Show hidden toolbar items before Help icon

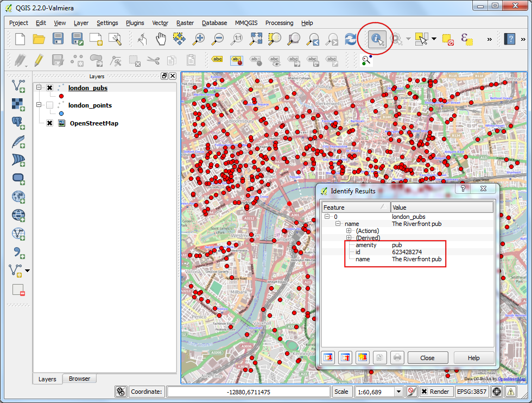click(x=489, y=39)
